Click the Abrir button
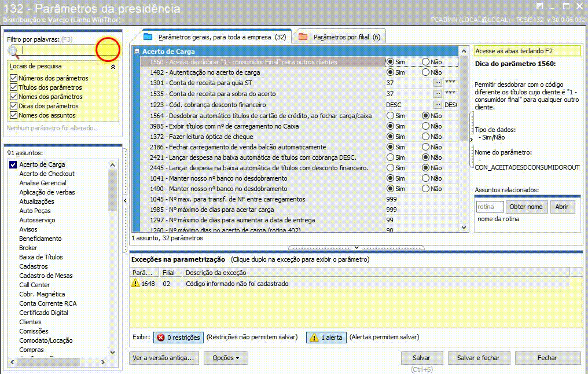Viewport: 588px width, 374px height. pyautogui.click(x=562, y=207)
